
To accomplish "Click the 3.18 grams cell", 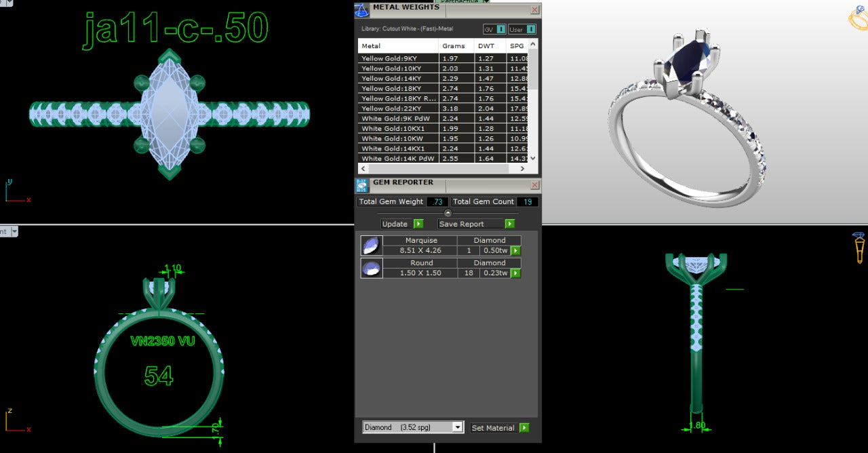I will tap(456, 109).
